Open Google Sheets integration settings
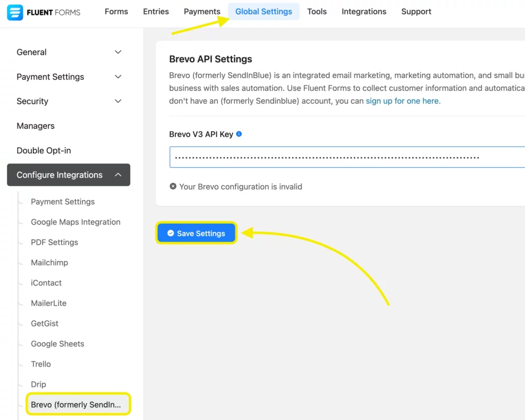This screenshot has width=525, height=420. click(x=57, y=344)
